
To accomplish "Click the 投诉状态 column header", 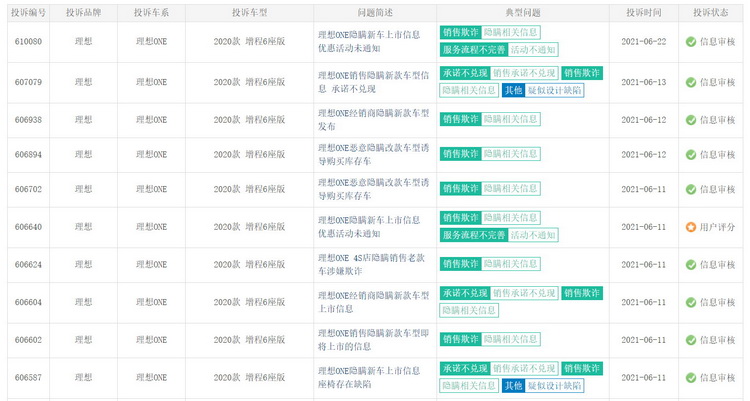I will point(711,13).
